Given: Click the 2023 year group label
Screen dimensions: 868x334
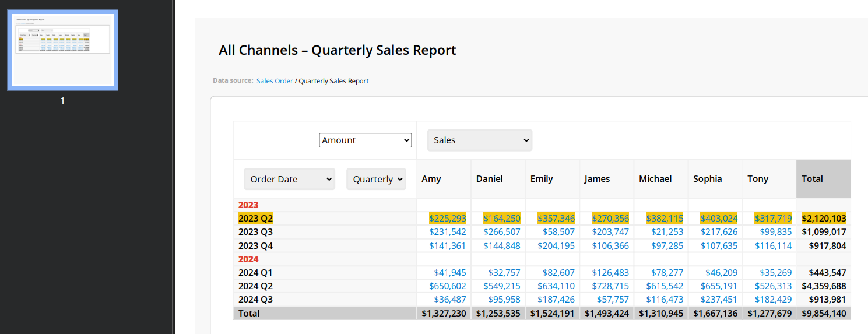Looking at the screenshot, I should (x=248, y=205).
